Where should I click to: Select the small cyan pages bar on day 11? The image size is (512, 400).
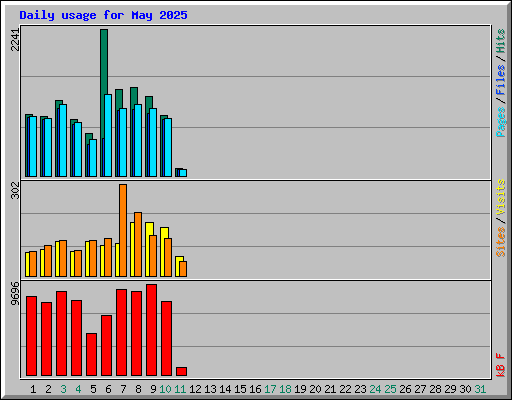[x=183, y=173]
